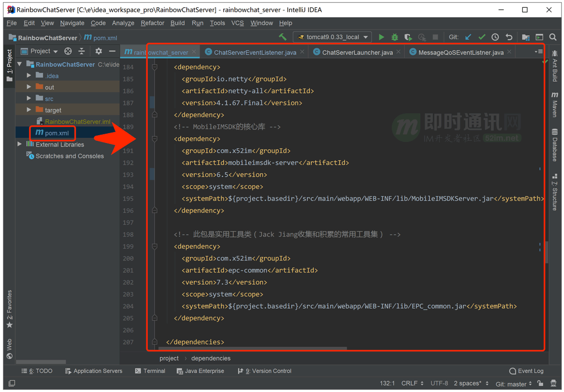This screenshot has width=564, height=392.
Task: Open Git history clock icon
Action: point(495,37)
